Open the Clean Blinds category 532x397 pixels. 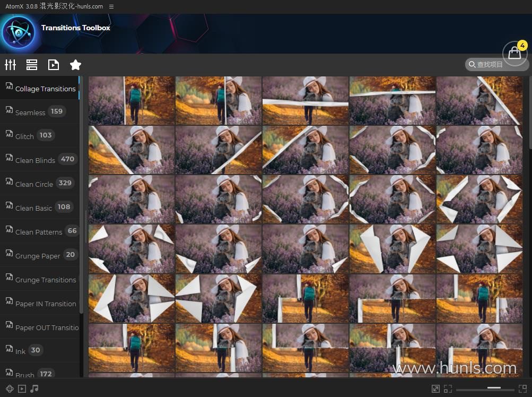(39, 160)
